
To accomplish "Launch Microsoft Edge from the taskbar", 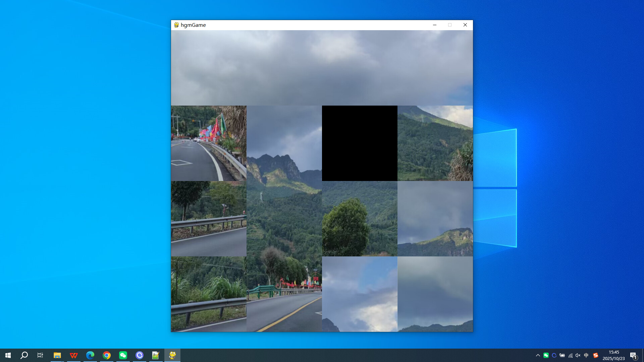I will (90, 355).
